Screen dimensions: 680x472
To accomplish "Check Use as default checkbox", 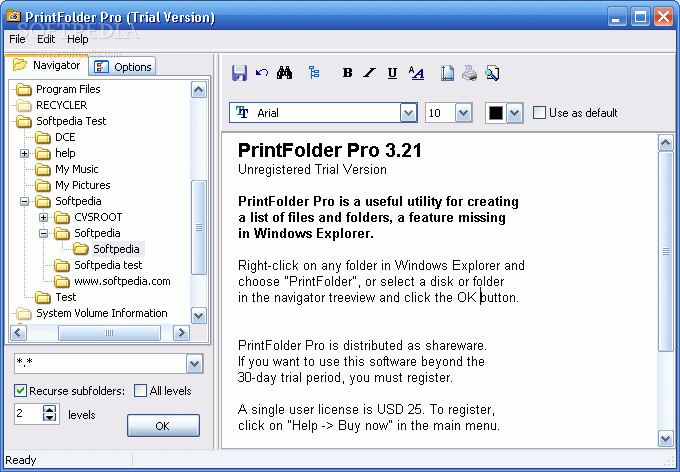I will click(539, 113).
